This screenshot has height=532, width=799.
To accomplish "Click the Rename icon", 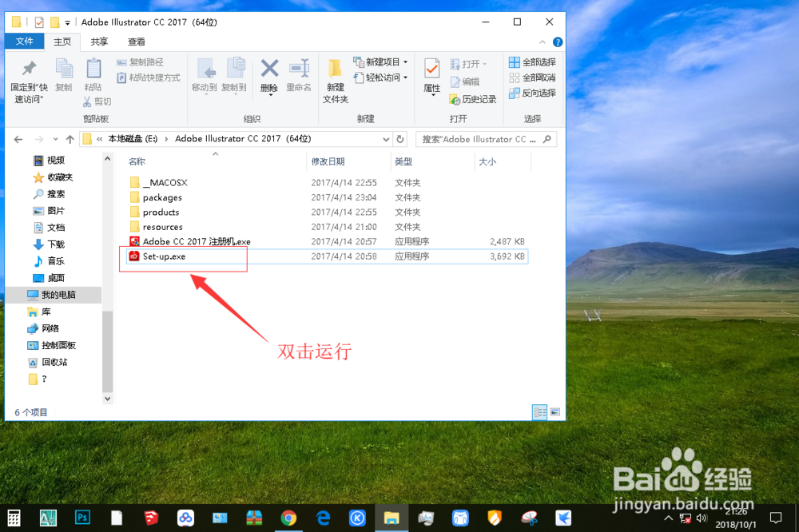I will pyautogui.click(x=299, y=68).
